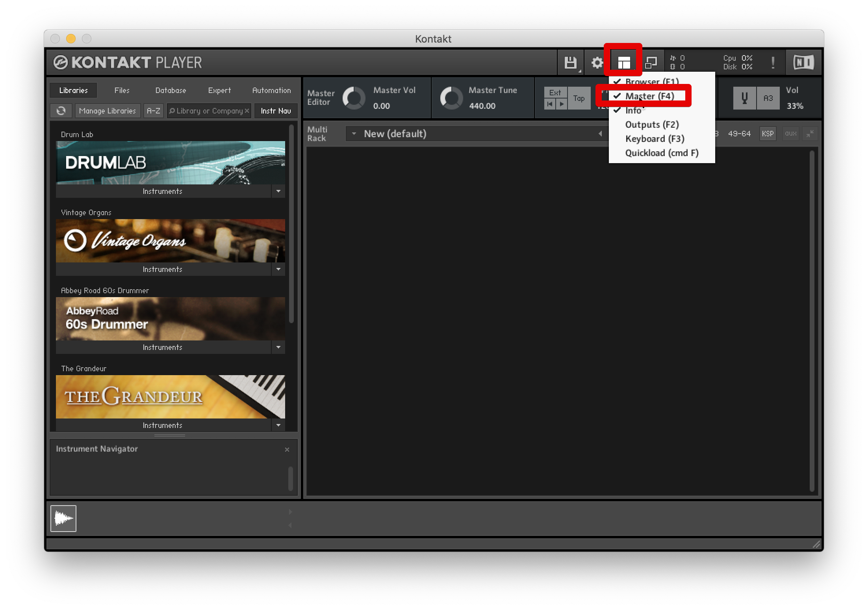Image resolution: width=868 pixels, height=610 pixels.
Task: Toggle the aux sends button
Action: click(790, 134)
